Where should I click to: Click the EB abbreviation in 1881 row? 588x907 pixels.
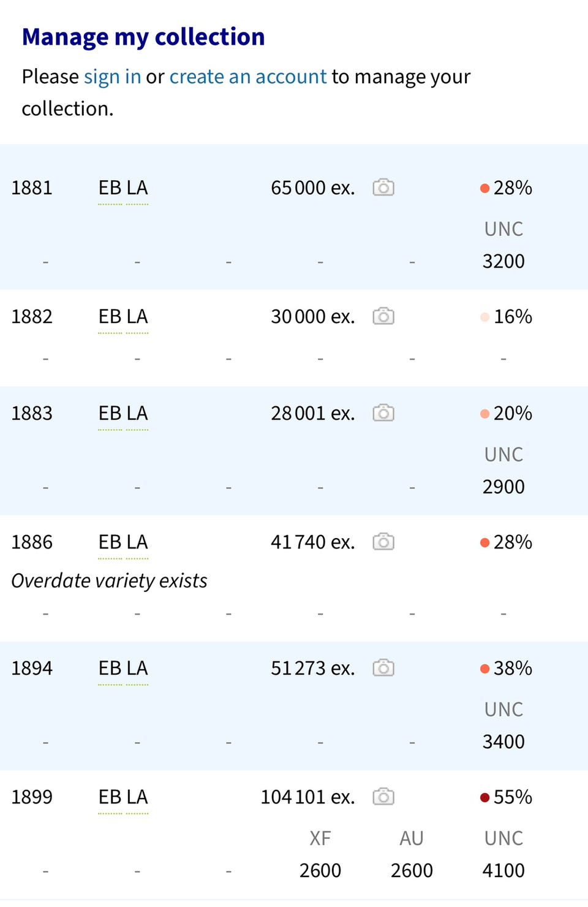point(110,188)
